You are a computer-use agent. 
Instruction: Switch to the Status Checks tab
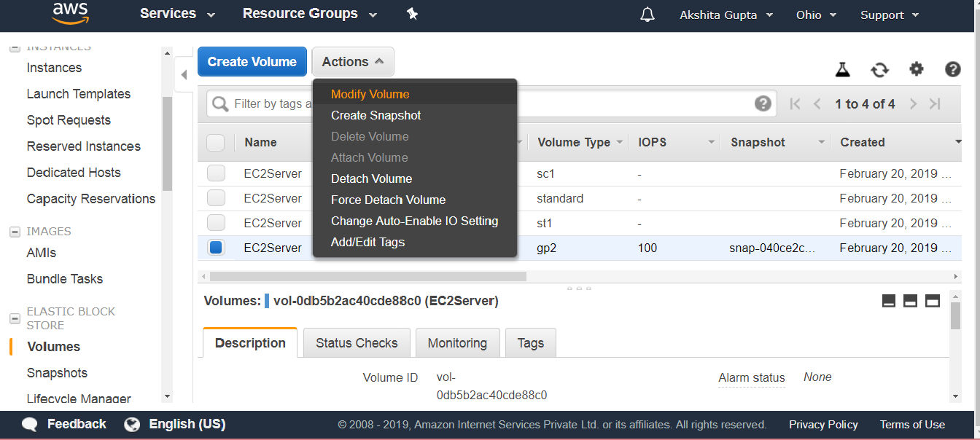pyautogui.click(x=357, y=343)
